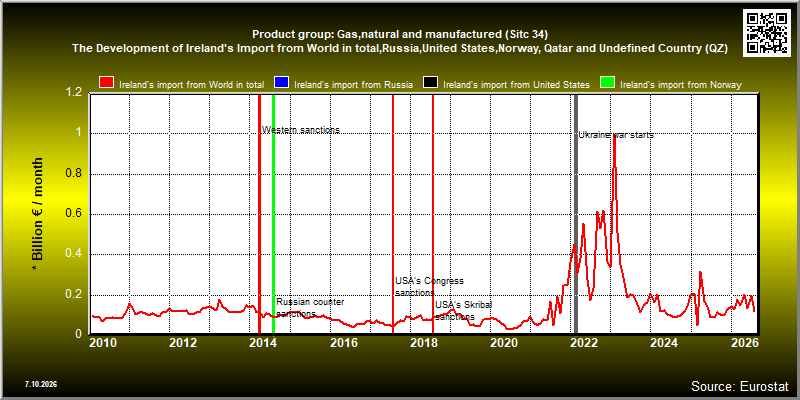Click the 0.6 y-axis value
This screenshot has width=800, height=400.
click(74, 214)
